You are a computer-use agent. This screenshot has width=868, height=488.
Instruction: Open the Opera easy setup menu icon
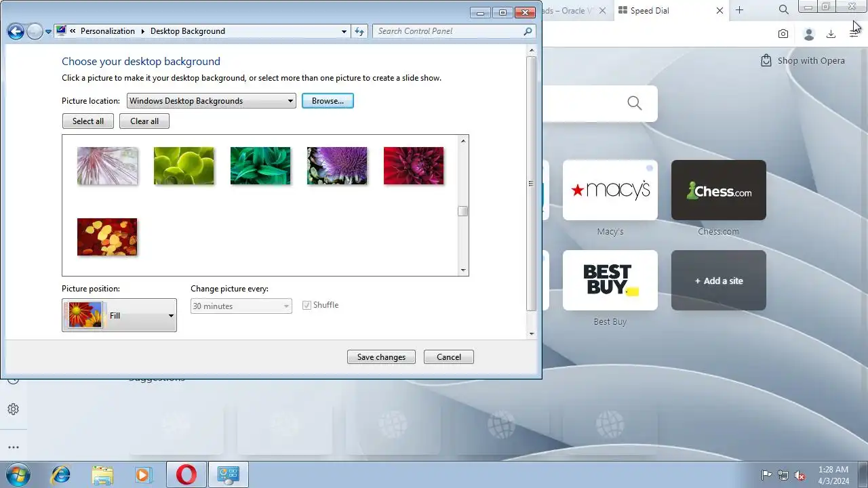pos(854,34)
